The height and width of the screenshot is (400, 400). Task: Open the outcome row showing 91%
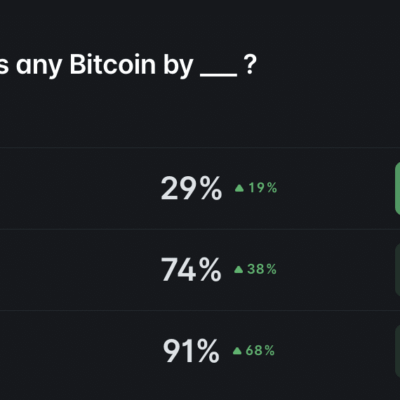[x=200, y=351]
